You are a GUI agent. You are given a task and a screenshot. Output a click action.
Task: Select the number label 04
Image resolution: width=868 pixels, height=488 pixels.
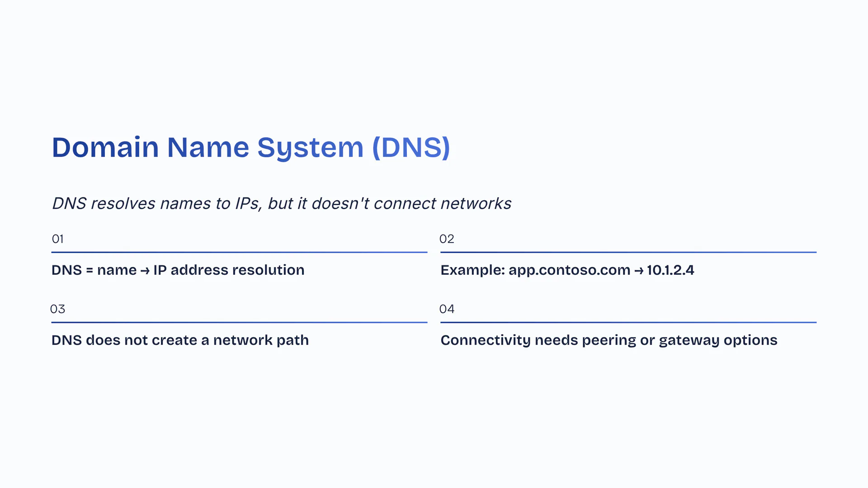446,309
